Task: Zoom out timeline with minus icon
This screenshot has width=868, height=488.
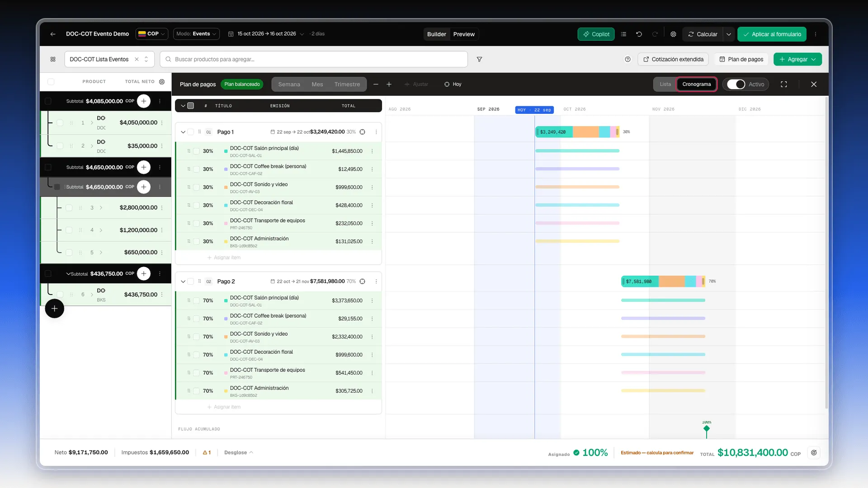Action: pyautogui.click(x=376, y=84)
